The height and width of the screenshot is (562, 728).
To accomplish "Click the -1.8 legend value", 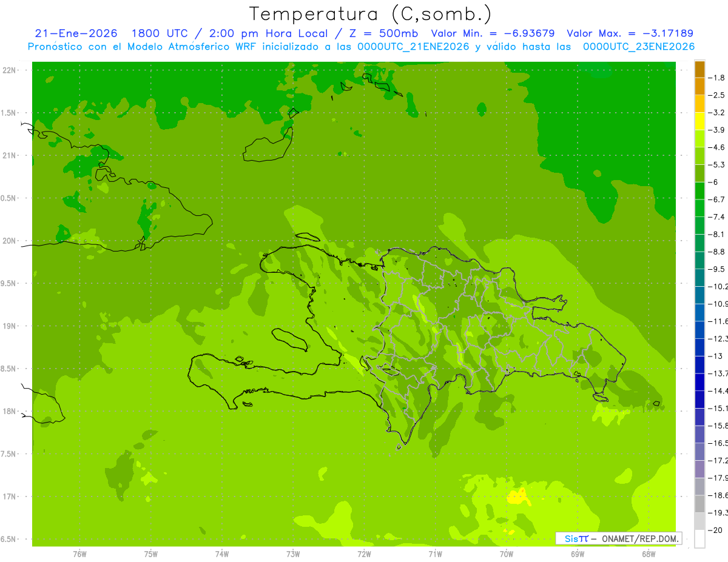I will click(716, 78).
